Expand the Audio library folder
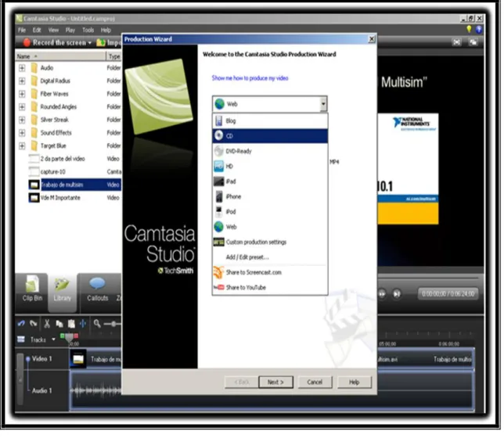This screenshot has width=504, height=438. [22, 68]
